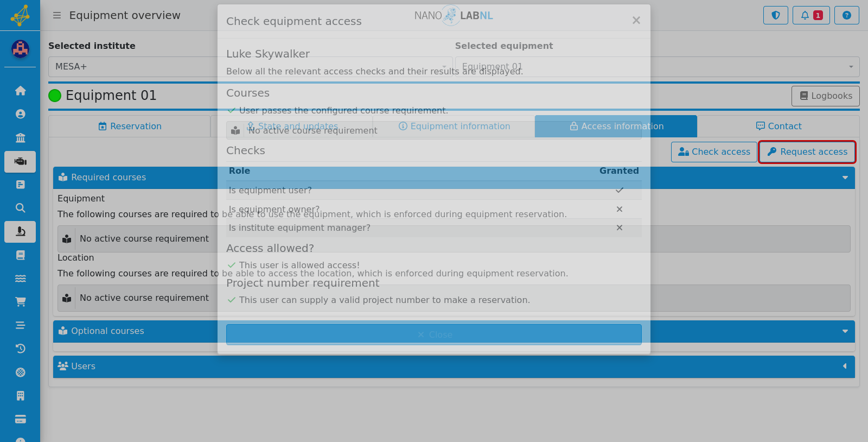Open the book icon in sidebar
Screen dimensions: 868x442
(20, 255)
